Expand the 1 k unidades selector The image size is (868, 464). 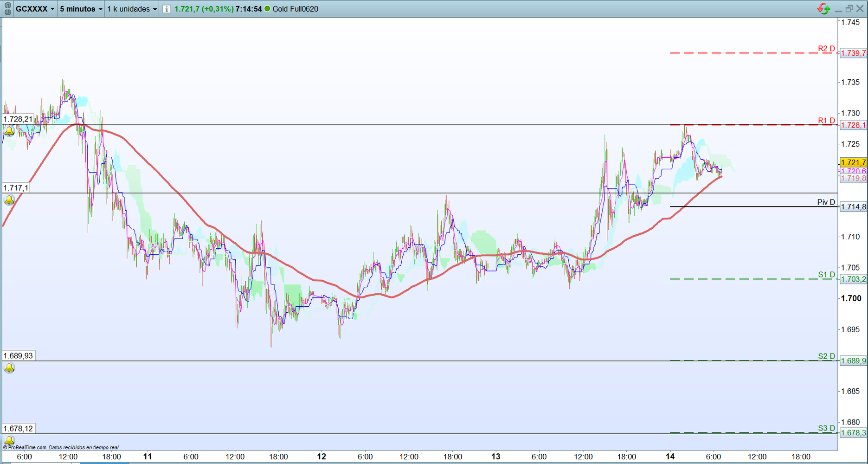132,9
